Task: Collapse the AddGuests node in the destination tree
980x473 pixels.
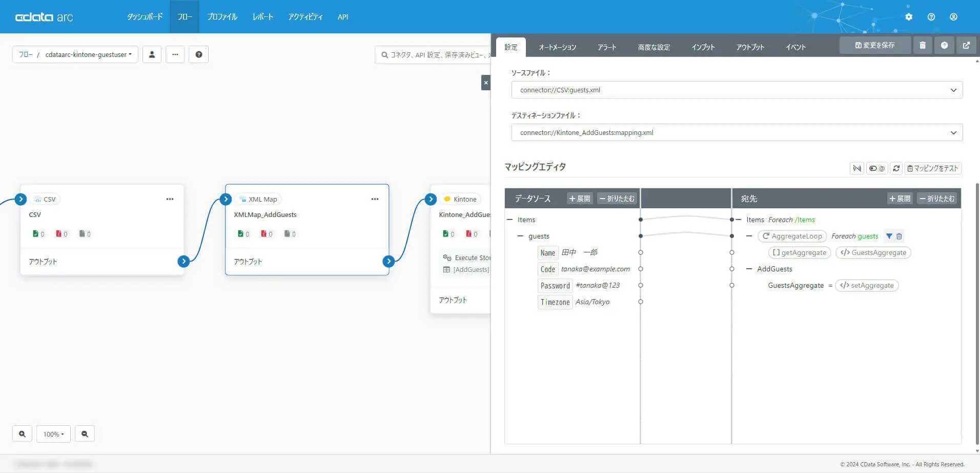Action: point(749,269)
